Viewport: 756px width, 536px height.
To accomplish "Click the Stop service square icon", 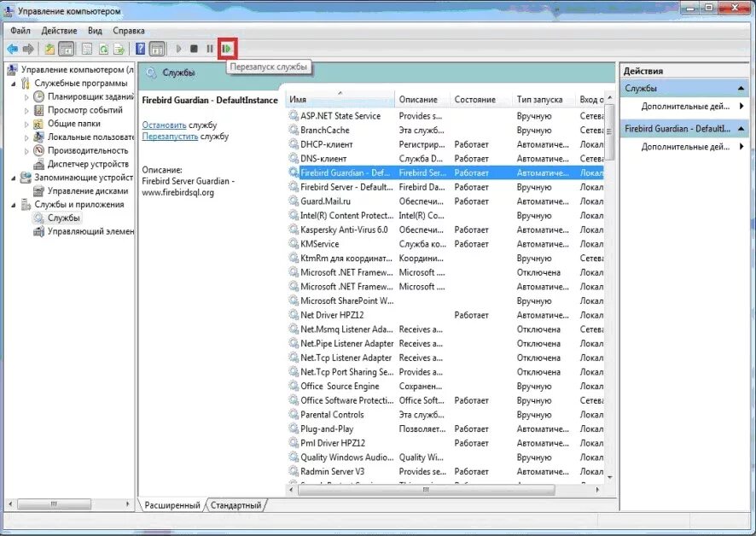I will 194,49.
